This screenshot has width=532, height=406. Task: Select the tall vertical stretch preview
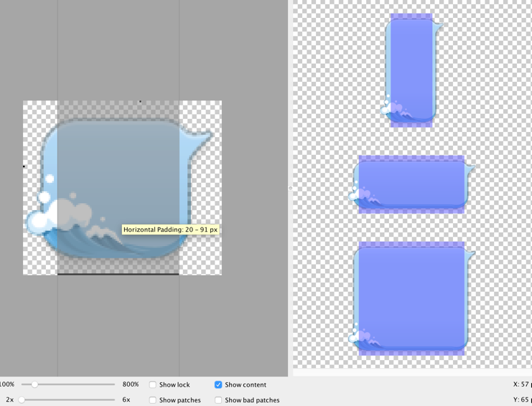pyautogui.click(x=411, y=70)
